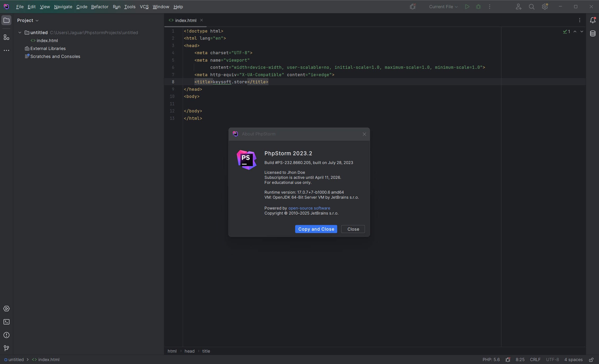The width and height of the screenshot is (599, 364).
Task: Open the Tools menu
Action: point(130,7)
